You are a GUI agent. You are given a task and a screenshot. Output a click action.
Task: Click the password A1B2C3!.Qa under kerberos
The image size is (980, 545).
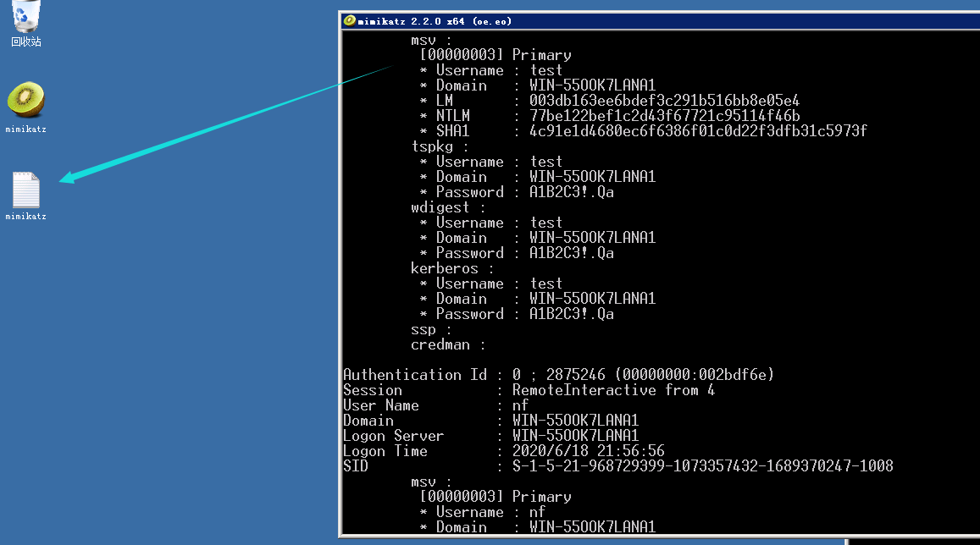point(571,314)
